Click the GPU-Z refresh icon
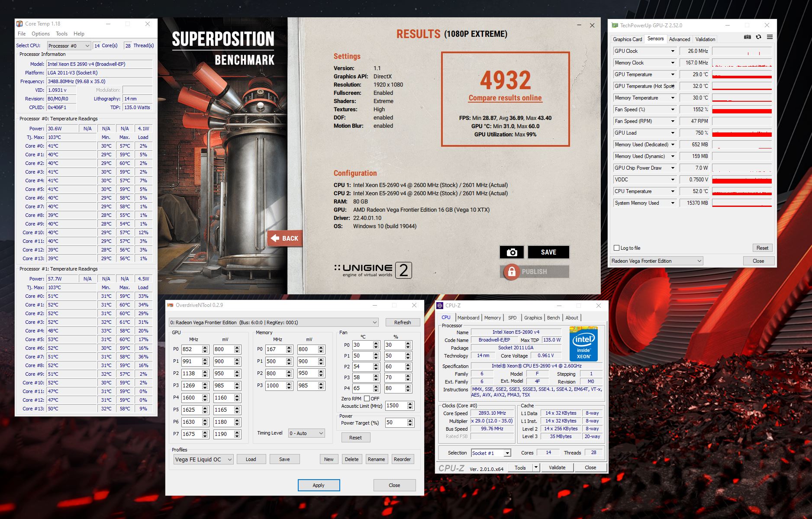Viewport: 812px width, 519px height. tap(758, 37)
